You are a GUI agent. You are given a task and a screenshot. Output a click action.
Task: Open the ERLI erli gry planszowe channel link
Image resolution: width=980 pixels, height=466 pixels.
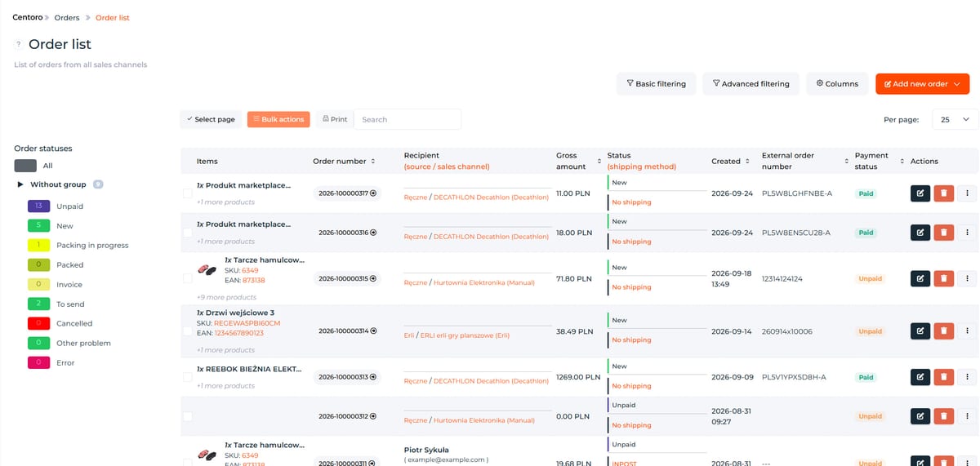465,335
